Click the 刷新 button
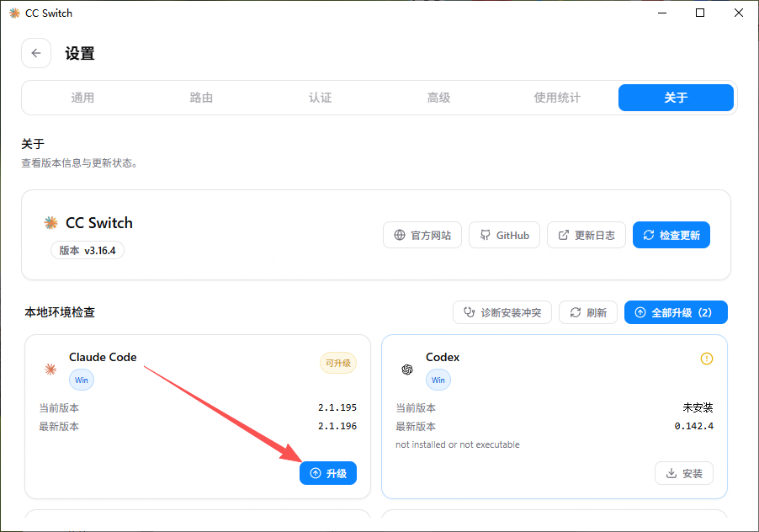 point(587,312)
